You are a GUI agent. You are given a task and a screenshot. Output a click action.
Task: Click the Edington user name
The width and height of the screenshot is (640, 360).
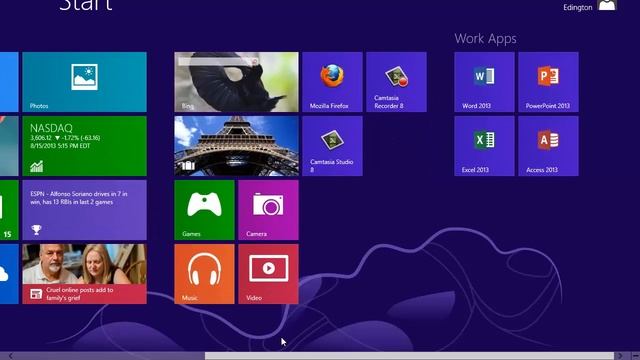pos(578,7)
